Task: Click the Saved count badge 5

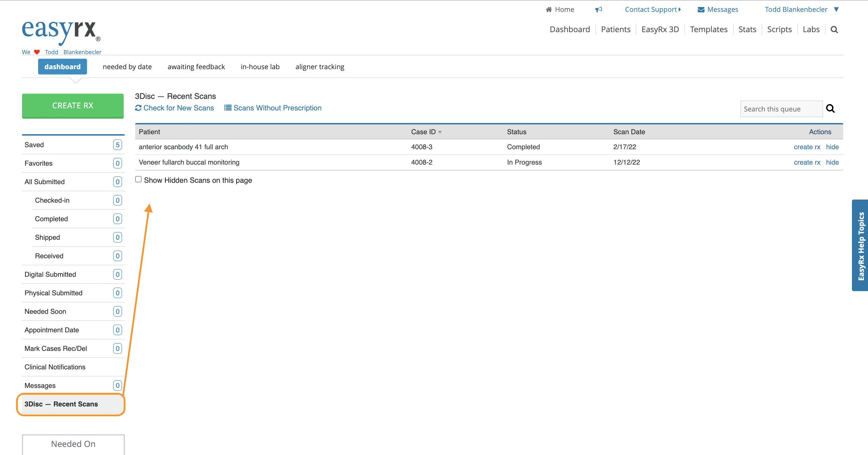Action: pyautogui.click(x=117, y=145)
